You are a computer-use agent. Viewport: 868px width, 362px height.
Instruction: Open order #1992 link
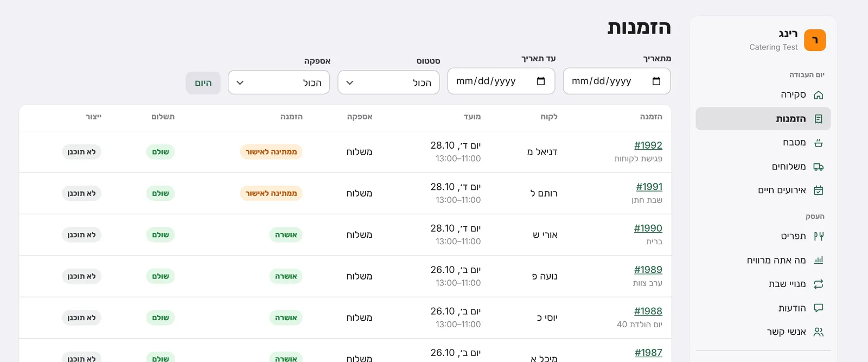tap(648, 145)
